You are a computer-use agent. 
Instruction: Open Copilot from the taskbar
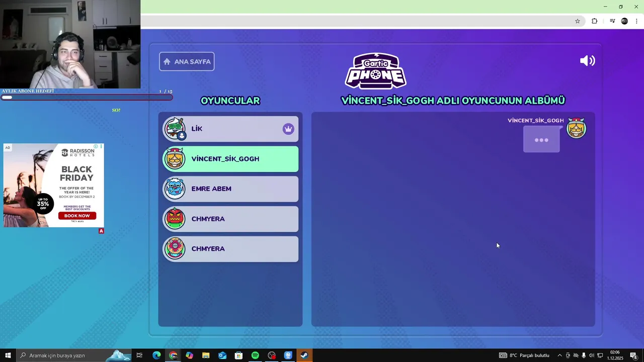189,355
